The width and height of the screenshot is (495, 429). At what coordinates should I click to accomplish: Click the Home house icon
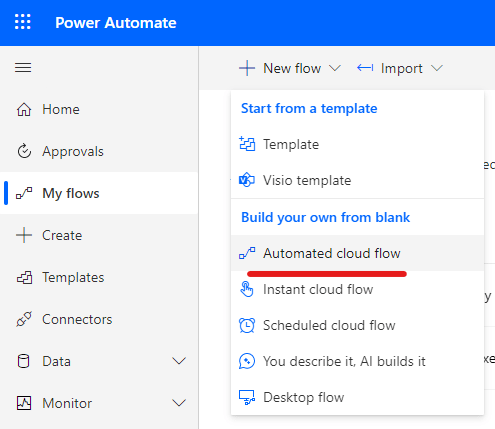pos(24,109)
